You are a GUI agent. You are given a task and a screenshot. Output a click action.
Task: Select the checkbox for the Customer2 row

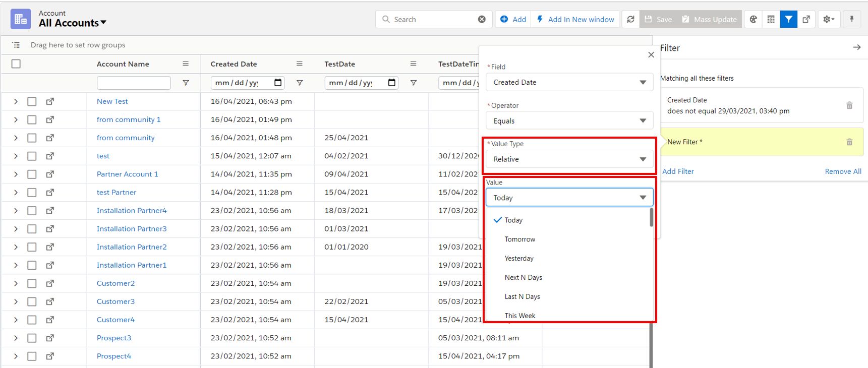[32, 283]
